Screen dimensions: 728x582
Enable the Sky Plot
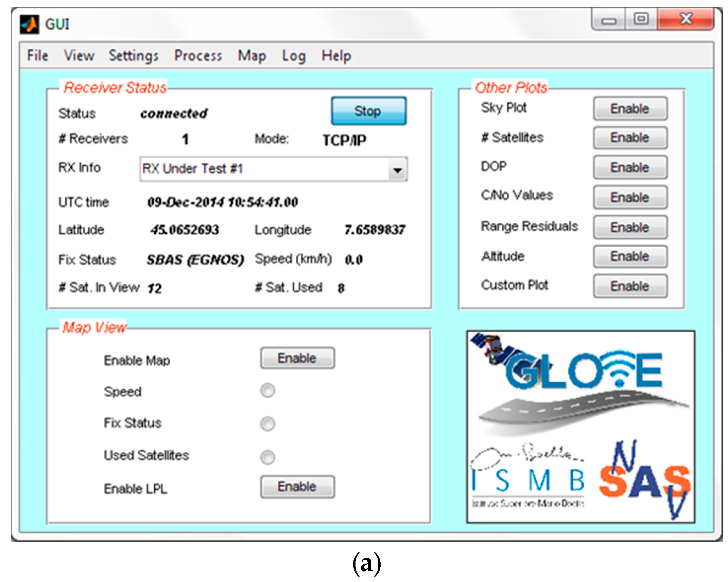click(x=630, y=109)
